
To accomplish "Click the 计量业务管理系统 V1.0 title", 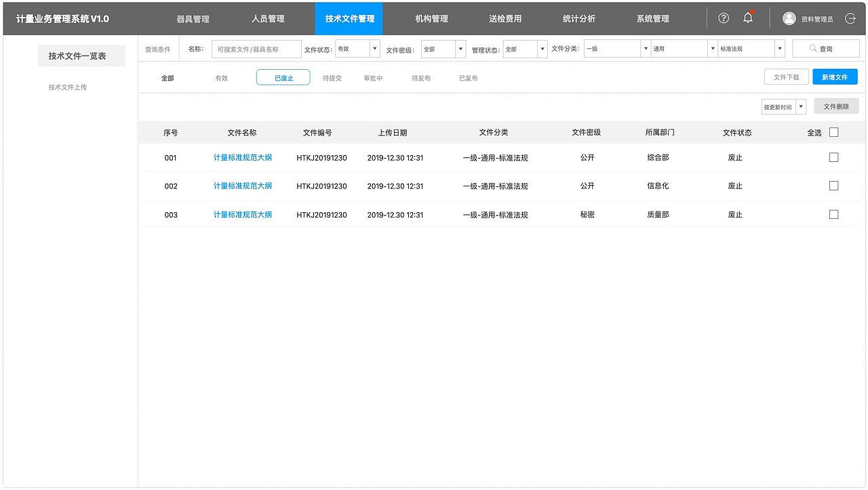I will pos(62,19).
